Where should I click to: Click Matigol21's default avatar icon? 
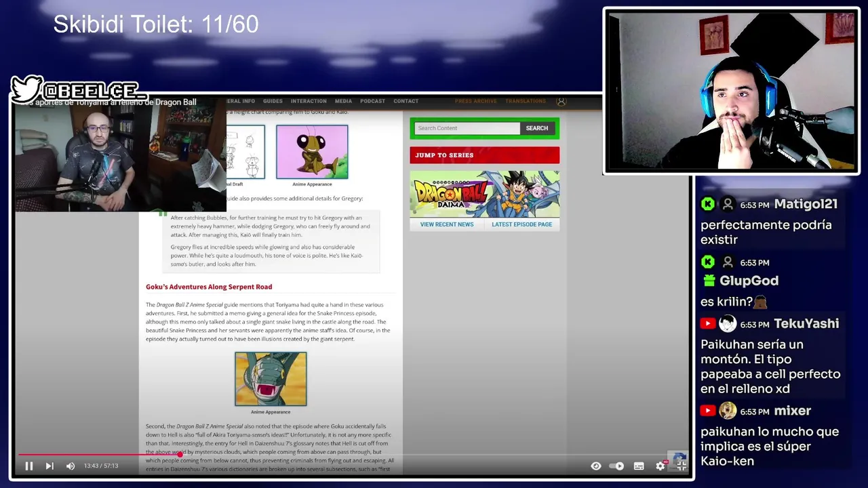728,204
